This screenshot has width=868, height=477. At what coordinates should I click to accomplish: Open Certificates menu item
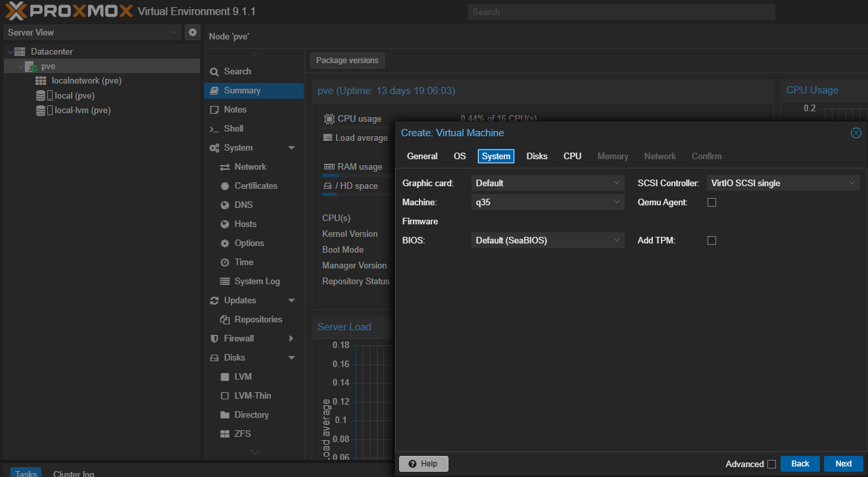[x=254, y=186]
